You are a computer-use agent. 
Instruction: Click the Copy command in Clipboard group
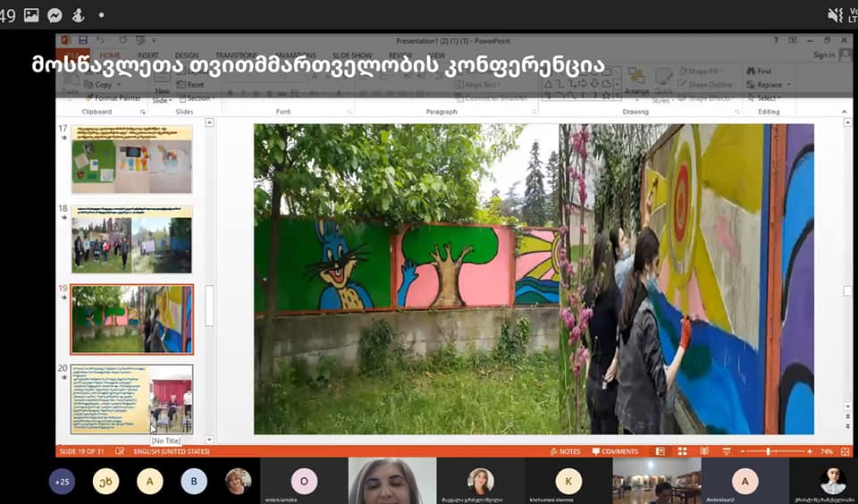[98, 85]
